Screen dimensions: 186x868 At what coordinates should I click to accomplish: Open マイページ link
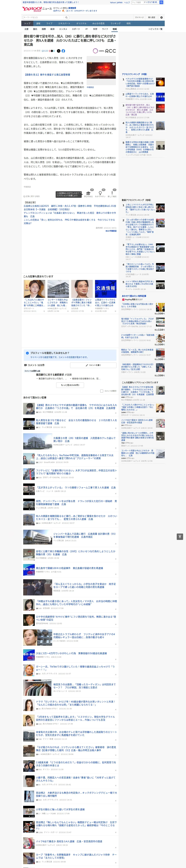139,18
